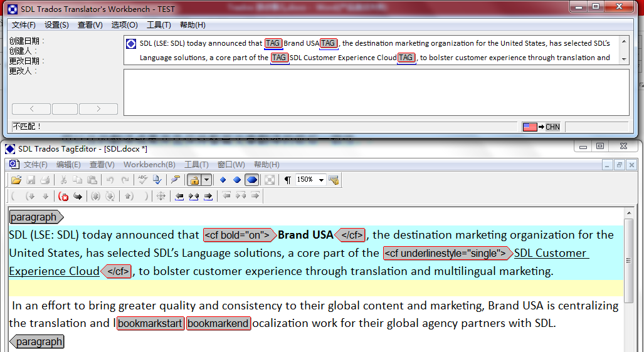Toggle the tag protection padlock button
This screenshot has width=644, height=352.
coord(194,180)
